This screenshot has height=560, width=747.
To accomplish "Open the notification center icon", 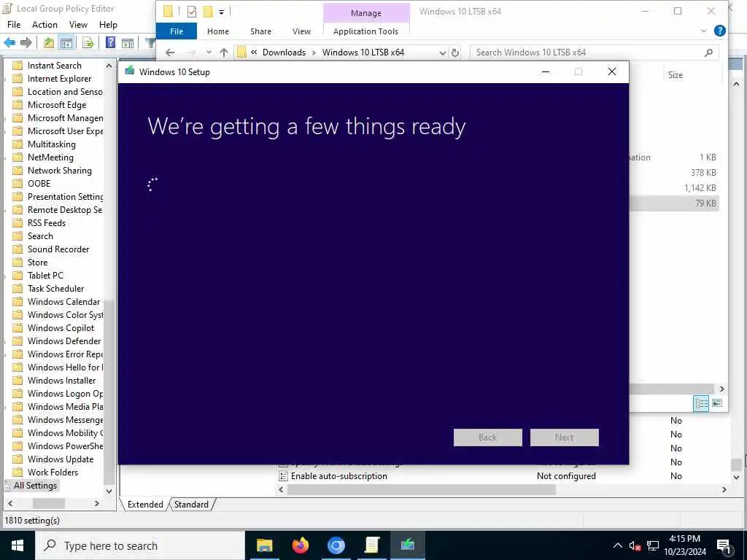I will [724, 546].
